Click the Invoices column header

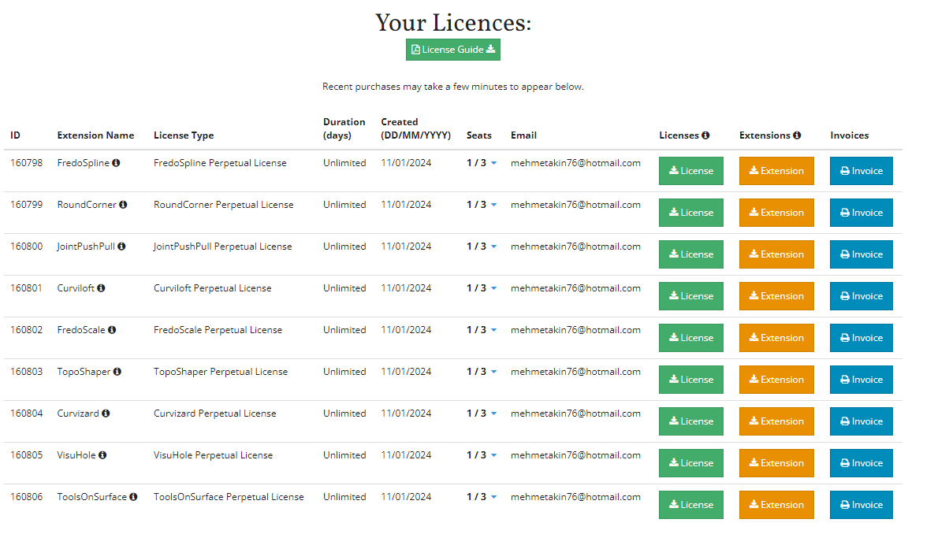tap(850, 135)
